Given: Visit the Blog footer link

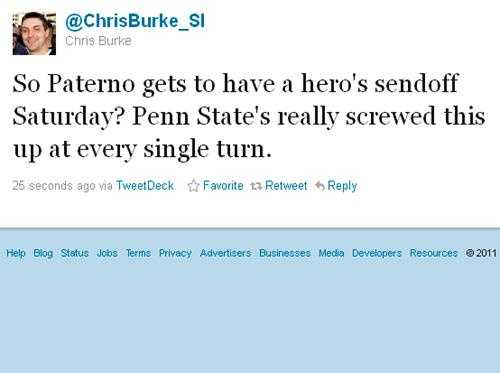Looking at the screenshot, I should pyautogui.click(x=43, y=253).
